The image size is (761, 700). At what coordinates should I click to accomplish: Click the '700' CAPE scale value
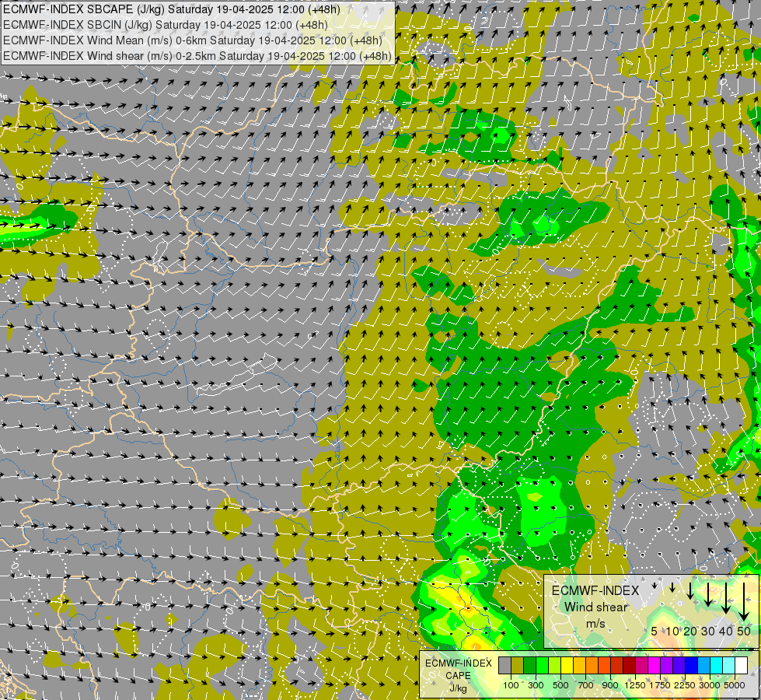click(586, 685)
